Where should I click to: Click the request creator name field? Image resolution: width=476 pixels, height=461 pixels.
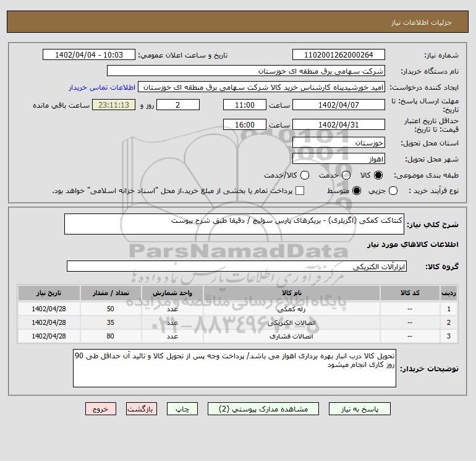coord(261,87)
